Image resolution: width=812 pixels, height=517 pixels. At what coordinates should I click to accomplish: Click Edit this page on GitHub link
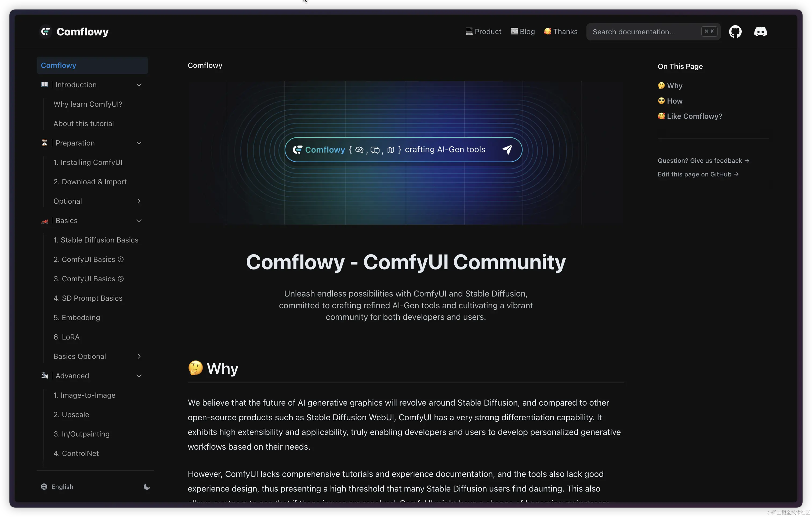click(698, 174)
